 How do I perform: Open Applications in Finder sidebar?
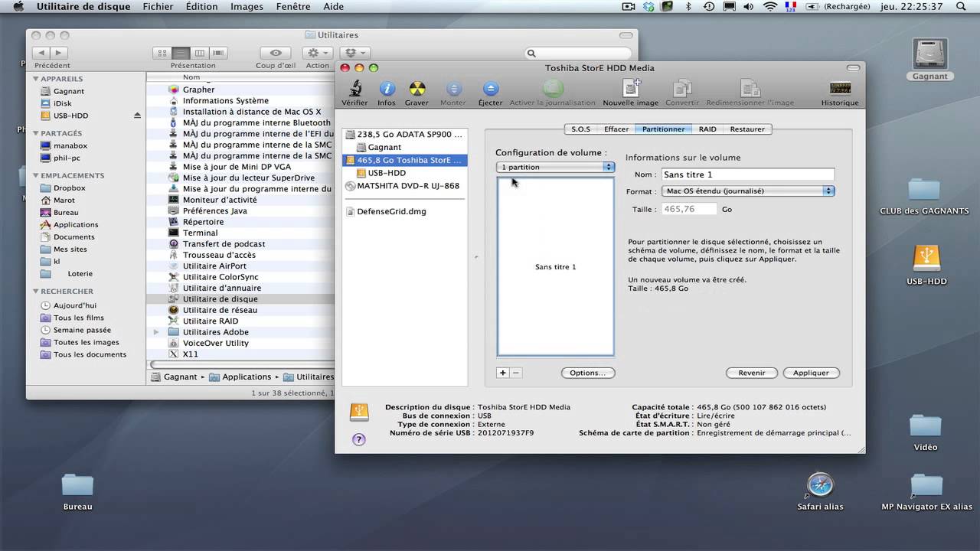point(76,224)
